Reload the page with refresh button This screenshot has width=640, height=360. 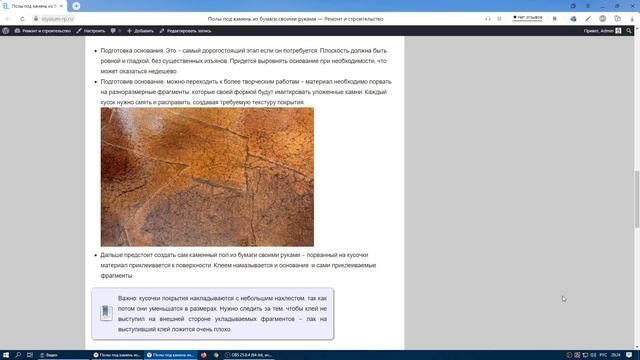(x=22, y=19)
